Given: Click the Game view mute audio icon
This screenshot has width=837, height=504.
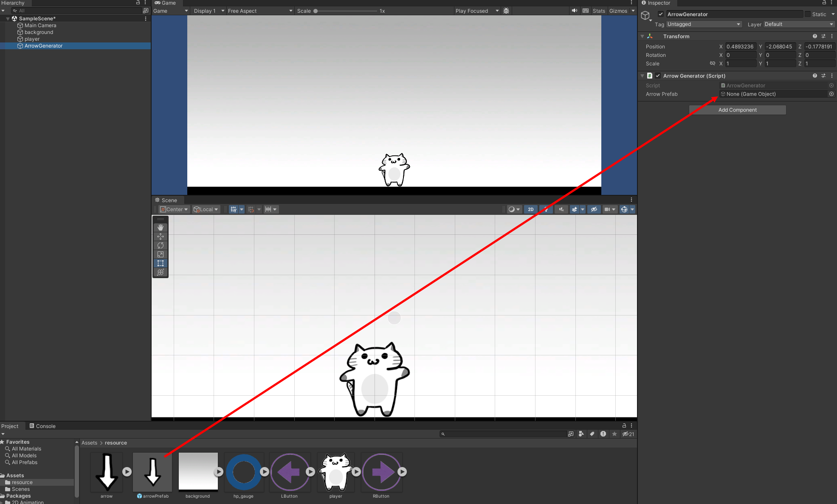Looking at the screenshot, I should click(x=574, y=11).
